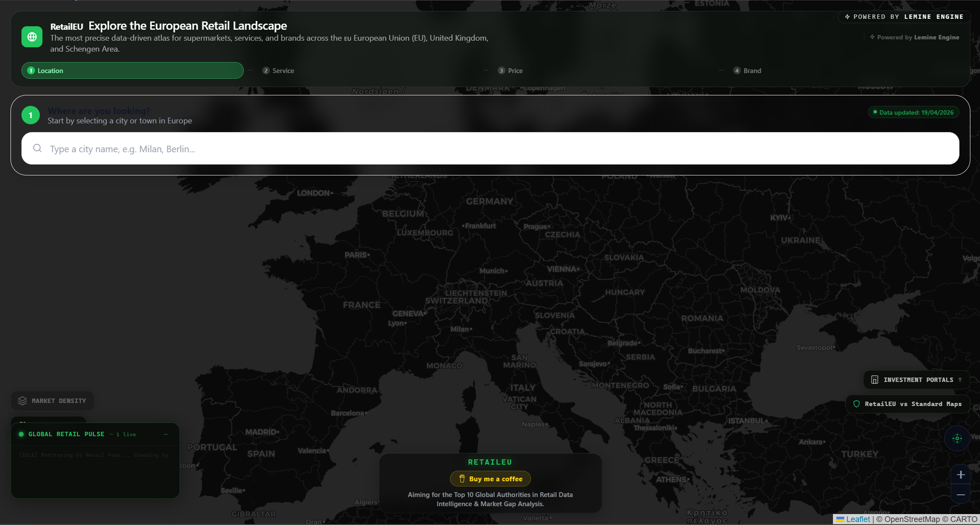Select the Location step tab
This screenshot has height=525, width=980.
tap(133, 70)
